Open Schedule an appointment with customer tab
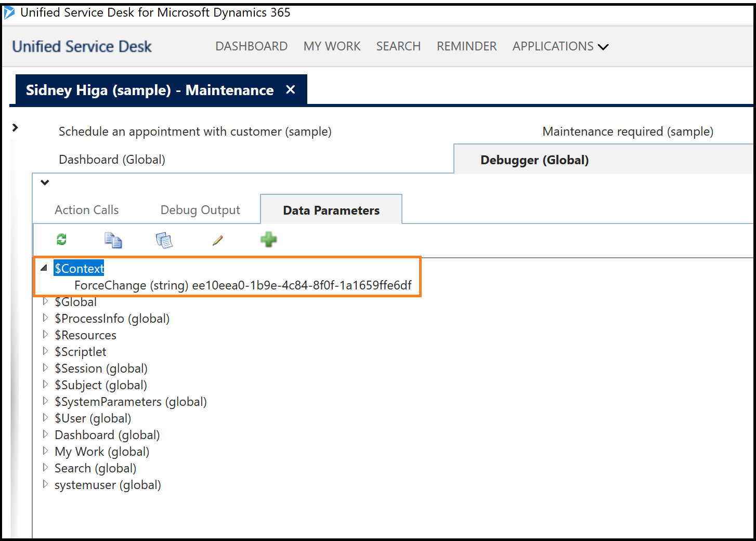Image resolution: width=756 pixels, height=541 pixels. coord(195,131)
